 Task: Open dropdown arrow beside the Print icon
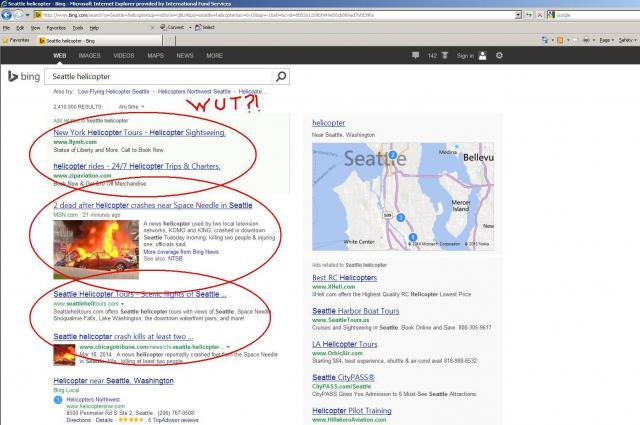click(594, 40)
